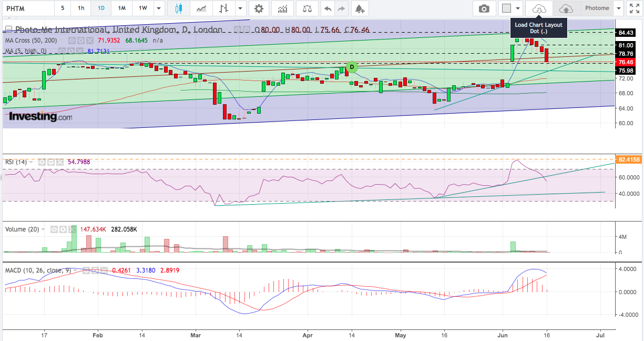Click the compare balance-scale icon
Screen dimensions: 644x341
[x=307, y=8]
